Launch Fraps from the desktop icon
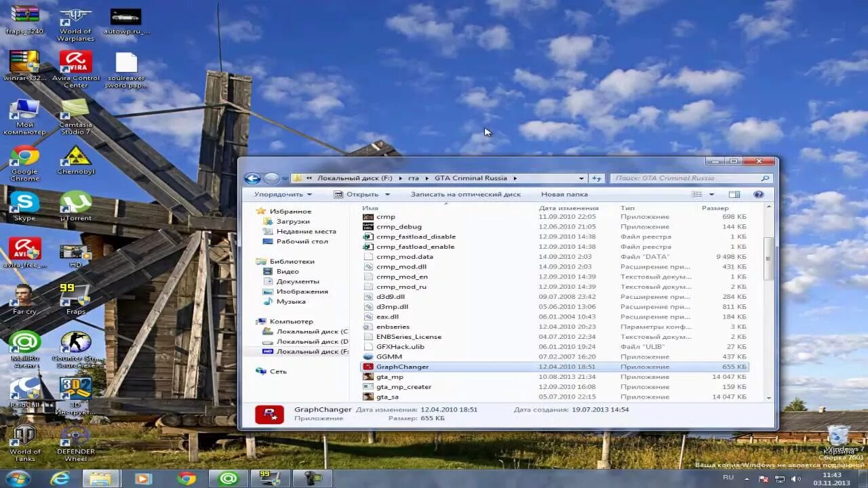Image resolution: width=868 pixels, height=488 pixels. click(x=75, y=300)
